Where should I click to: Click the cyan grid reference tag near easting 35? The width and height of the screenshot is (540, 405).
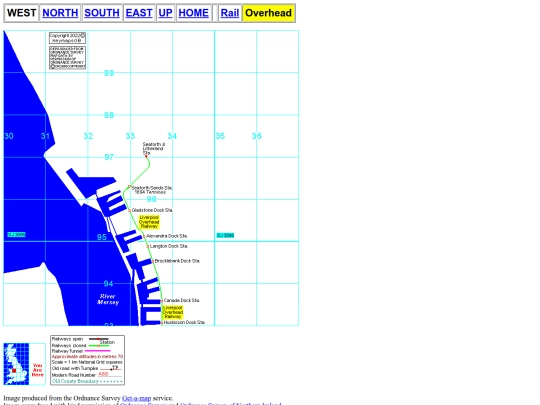click(225, 236)
